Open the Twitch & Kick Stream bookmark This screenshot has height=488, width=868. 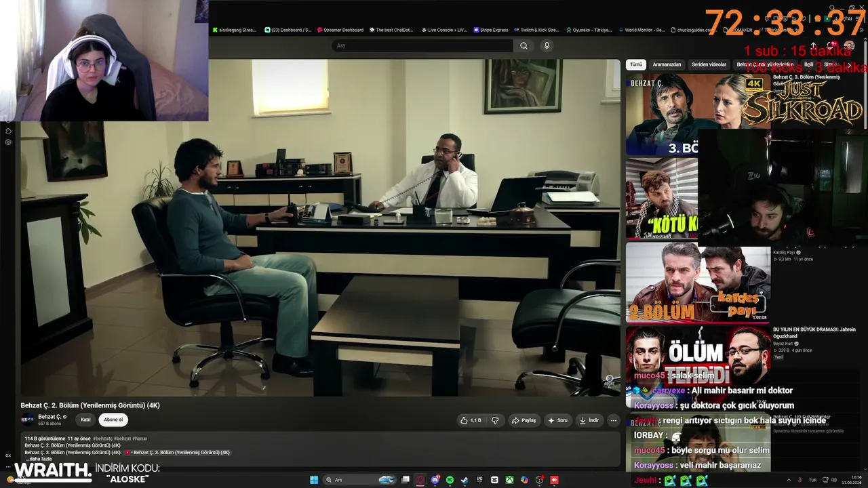pos(536,30)
